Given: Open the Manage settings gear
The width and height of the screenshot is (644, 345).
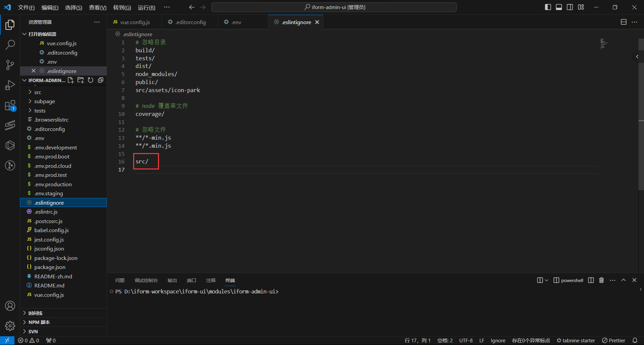Looking at the screenshot, I should point(10,326).
